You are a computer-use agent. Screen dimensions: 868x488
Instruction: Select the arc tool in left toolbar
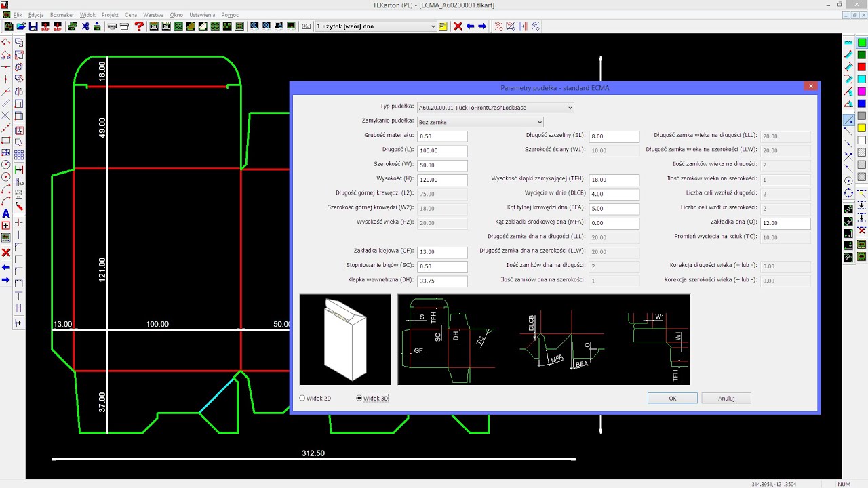pos(6,189)
